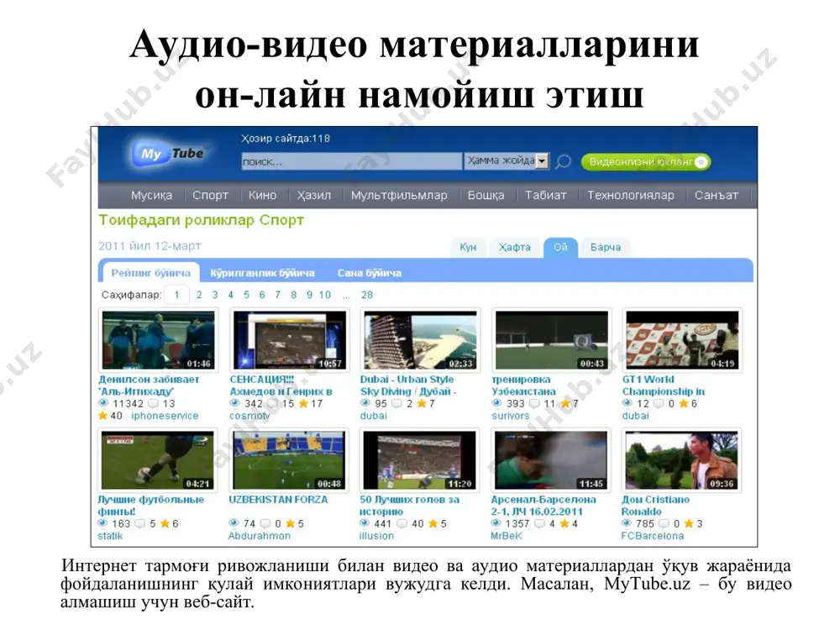Click the eye icon under тренировка Узбекистана
Screen dimensions: 840x630
[496, 403]
